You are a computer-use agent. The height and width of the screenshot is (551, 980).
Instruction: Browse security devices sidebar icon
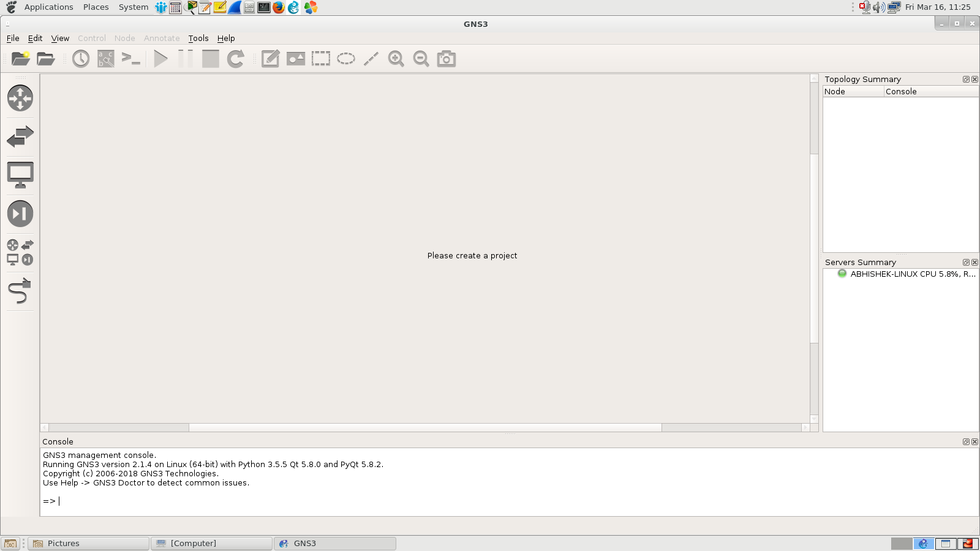20,214
